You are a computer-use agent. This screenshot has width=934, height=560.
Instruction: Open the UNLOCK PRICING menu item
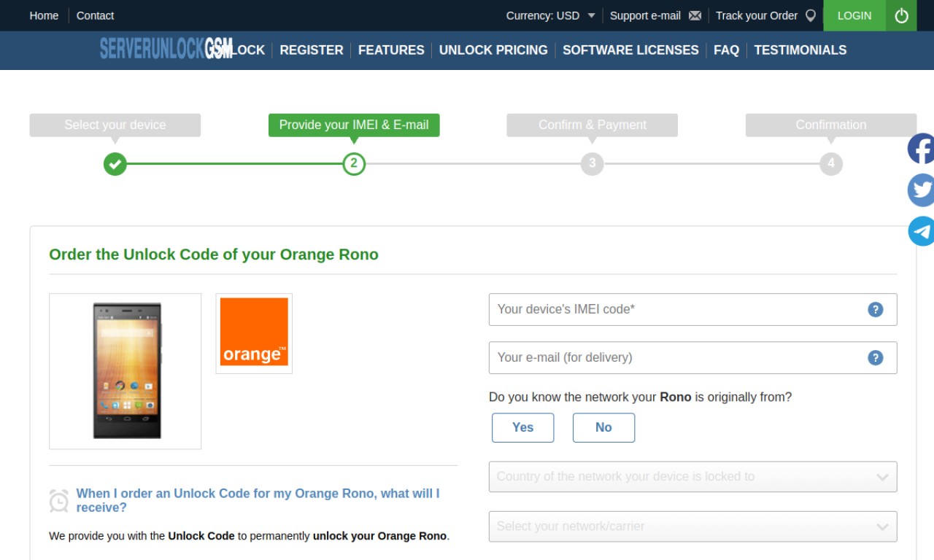pos(493,50)
